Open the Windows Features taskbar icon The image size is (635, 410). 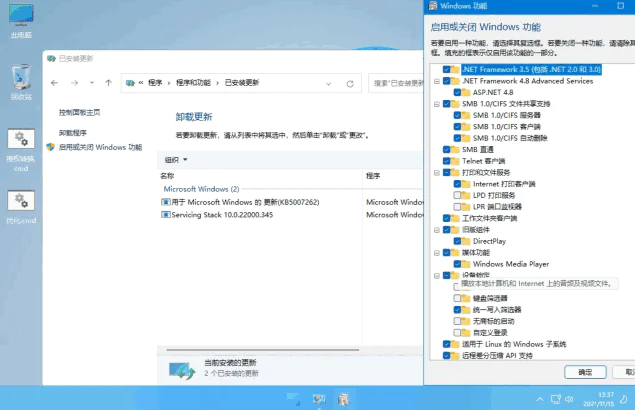(x=343, y=400)
